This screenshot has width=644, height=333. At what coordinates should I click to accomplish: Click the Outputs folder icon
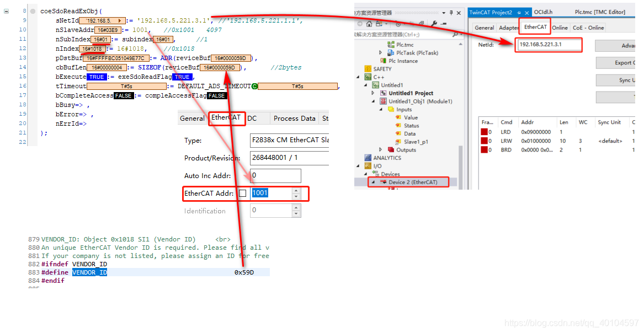click(x=391, y=150)
